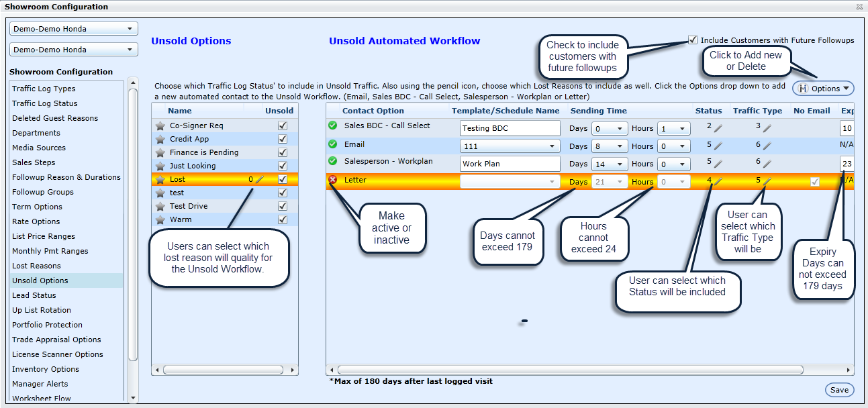Click the red inactive icon beside Letter
868x408 pixels.
click(x=333, y=180)
